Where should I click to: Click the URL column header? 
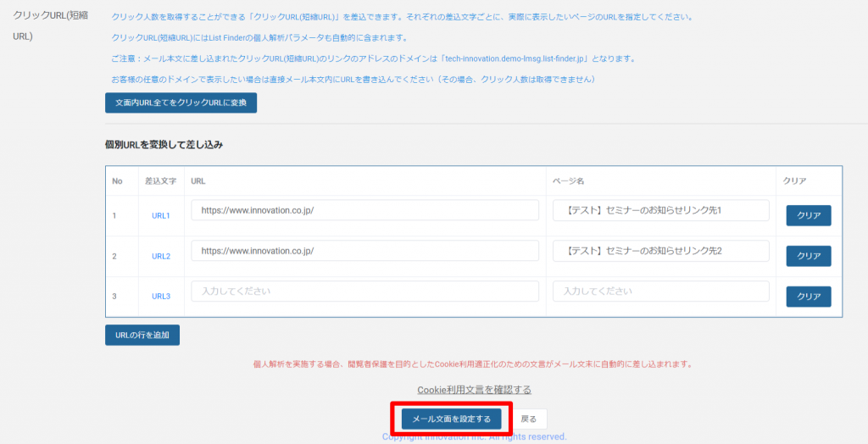point(198,181)
